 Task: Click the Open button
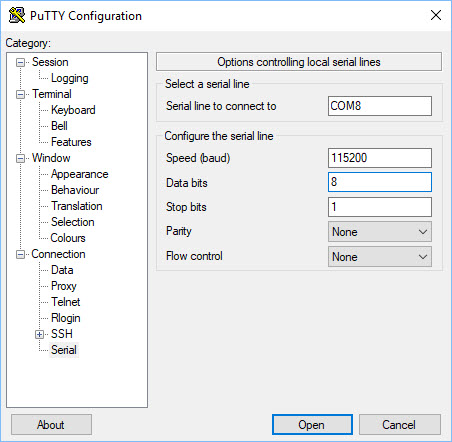click(312, 425)
